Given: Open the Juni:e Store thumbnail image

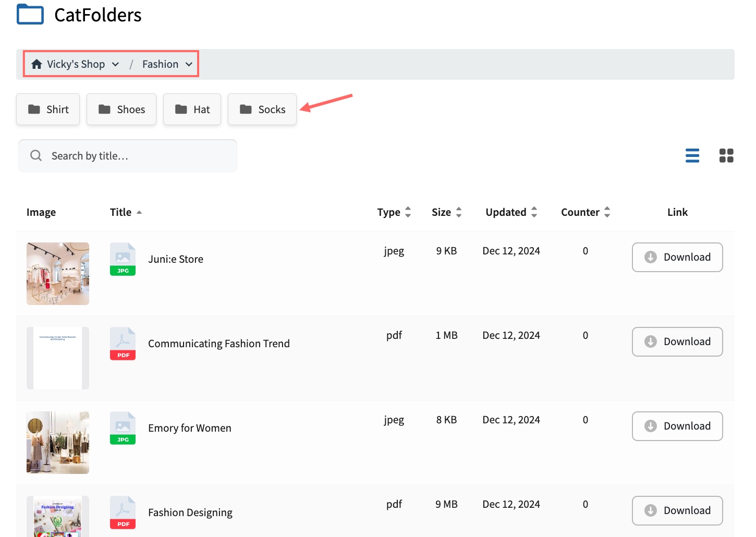Looking at the screenshot, I should click(x=58, y=274).
